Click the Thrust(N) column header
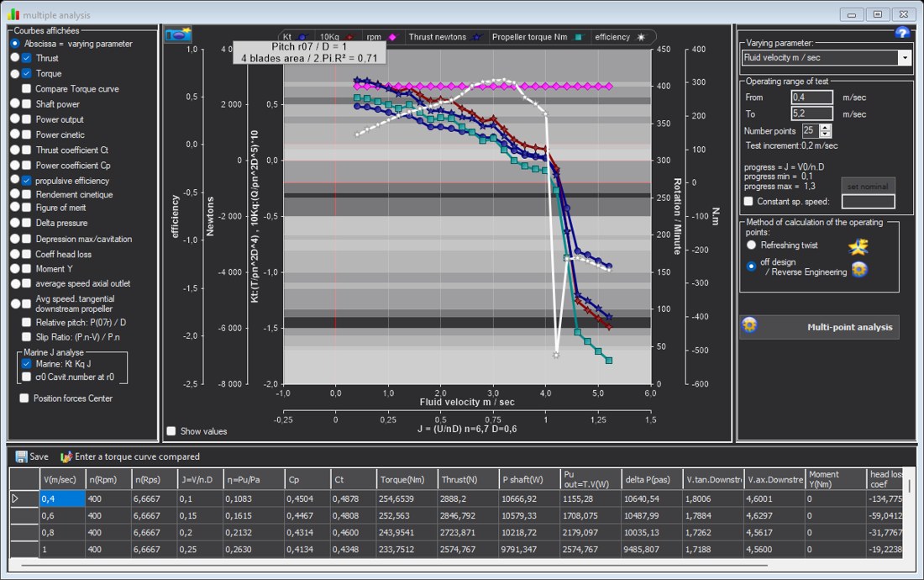 tap(469, 479)
